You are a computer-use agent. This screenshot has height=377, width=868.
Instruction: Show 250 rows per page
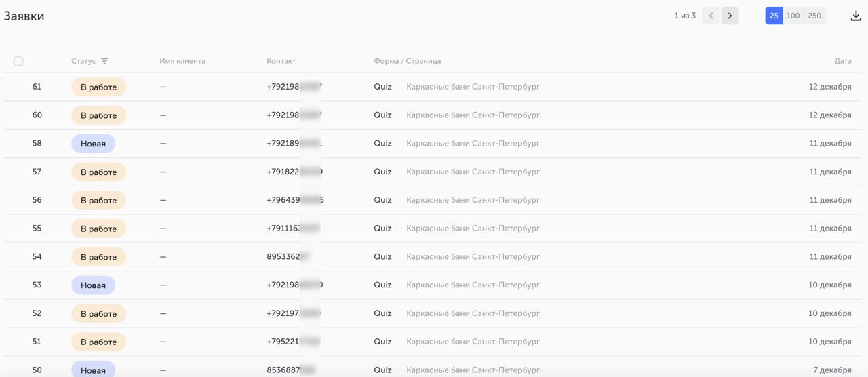[814, 16]
